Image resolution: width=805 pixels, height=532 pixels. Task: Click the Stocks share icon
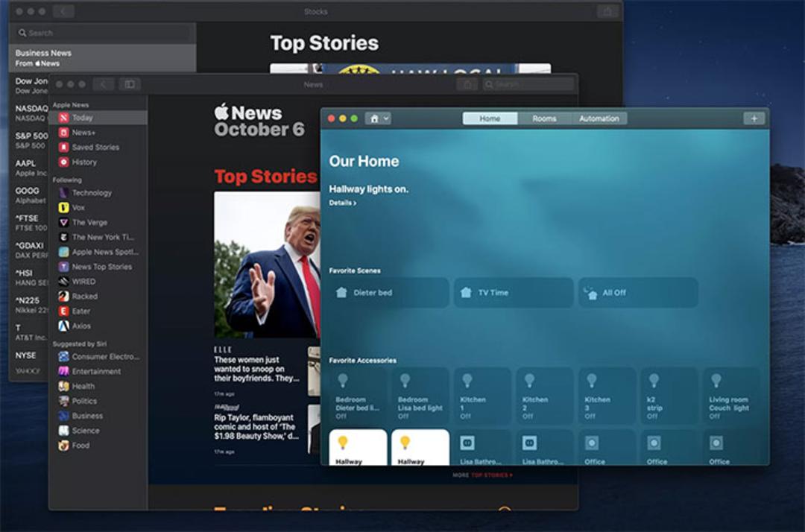pyautogui.click(x=607, y=11)
